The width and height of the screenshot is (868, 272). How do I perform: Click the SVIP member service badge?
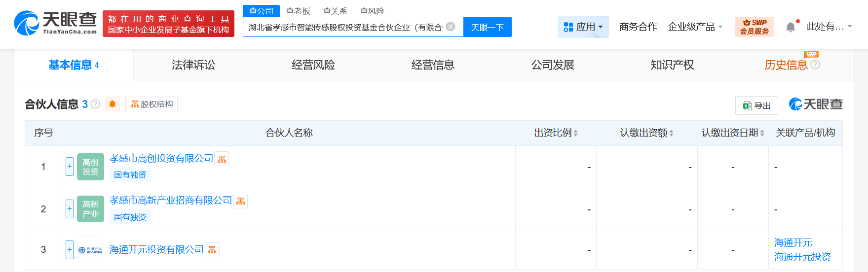point(754,27)
